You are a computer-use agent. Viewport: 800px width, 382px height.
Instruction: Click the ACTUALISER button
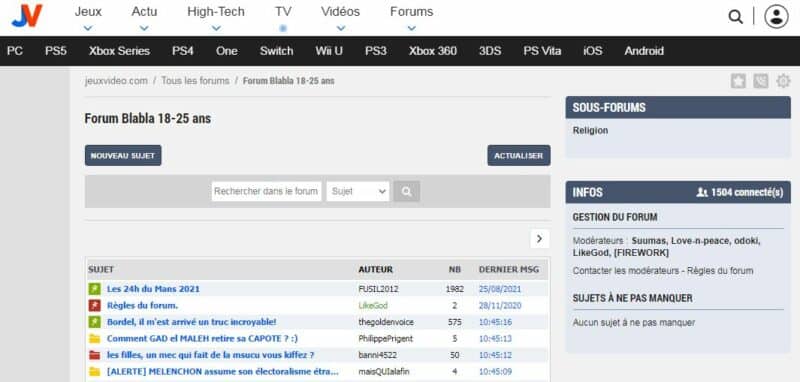pos(519,156)
